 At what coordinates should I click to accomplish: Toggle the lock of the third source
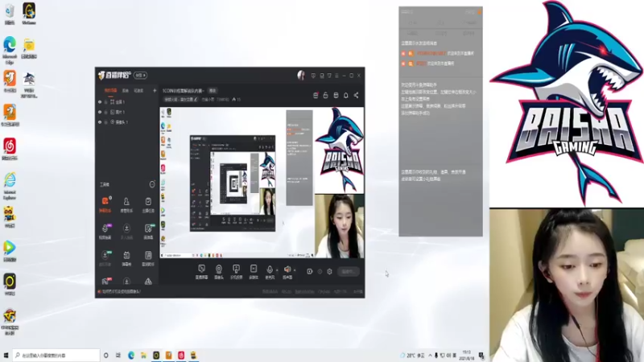pyautogui.click(x=105, y=122)
